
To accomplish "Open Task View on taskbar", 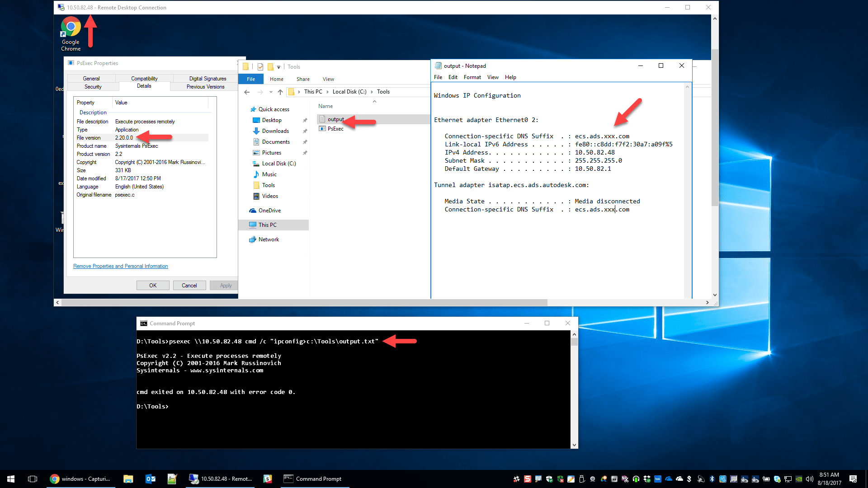I will pos(33,479).
